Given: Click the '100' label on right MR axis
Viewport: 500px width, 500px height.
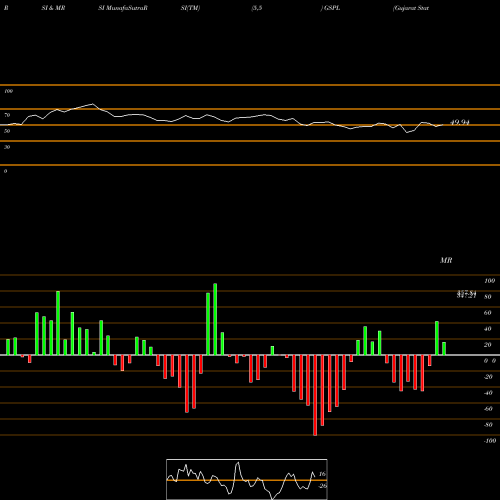Looking at the screenshot, I should [x=489, y=281].
